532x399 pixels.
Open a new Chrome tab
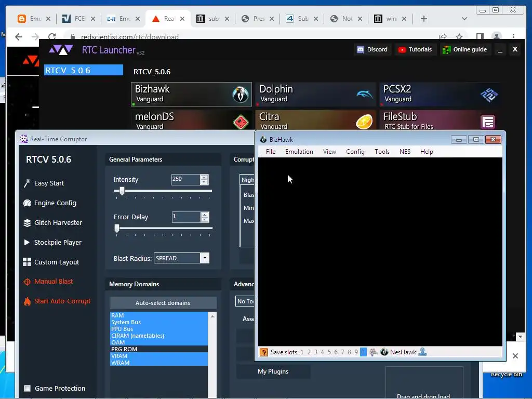424,19
